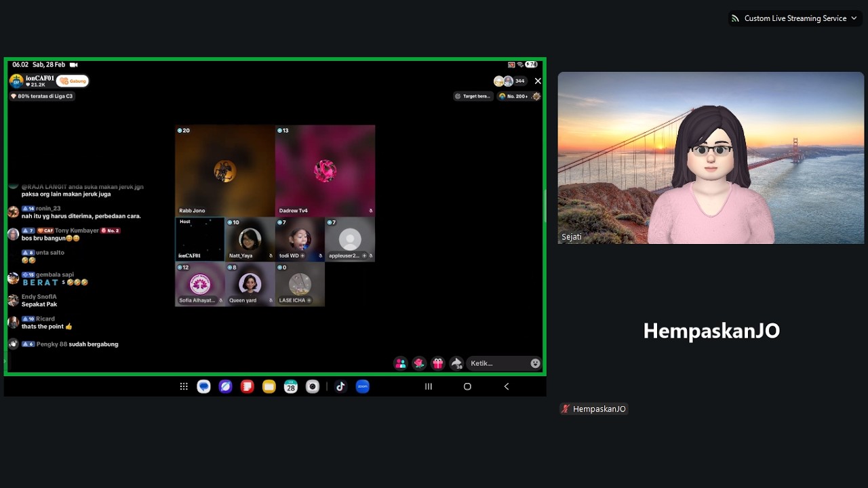This screenshot has height=488, width=868.
Task: Select Rabb Jono's guest tile
Action: tap(225, 171)
